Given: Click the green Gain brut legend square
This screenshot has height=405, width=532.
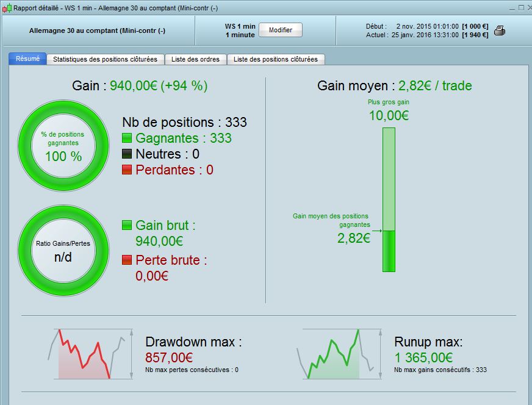Looking at the screenshot, I should click(127, 226).
